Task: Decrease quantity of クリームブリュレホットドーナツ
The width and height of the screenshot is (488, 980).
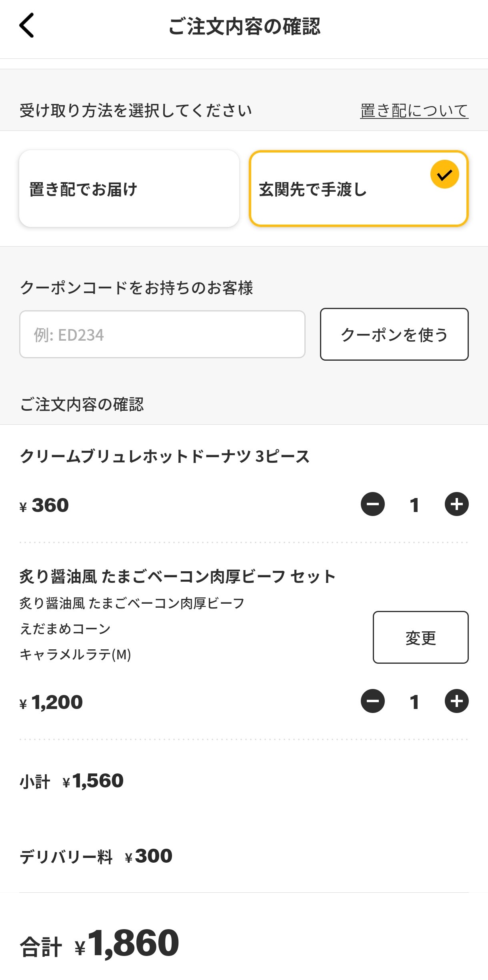Action: [x=372, y=504]
